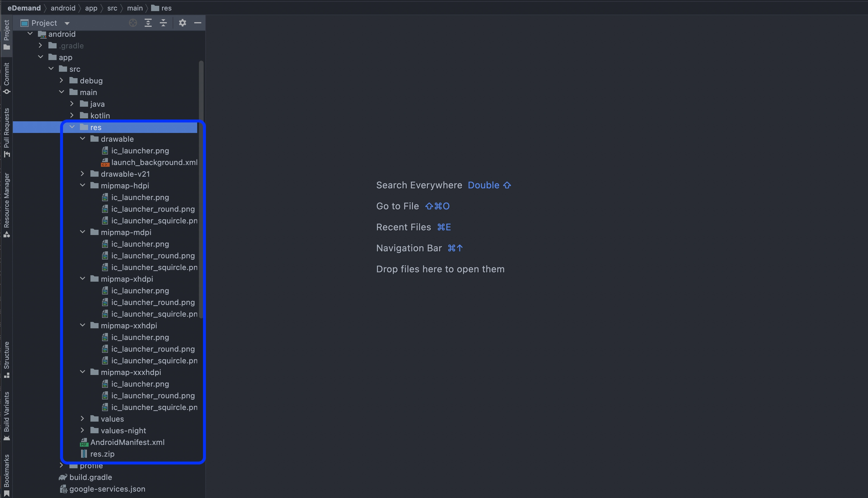The width and height of the screenshot is (868, 498).
Task: Click the Expand All icon in Project toolbar
Action: coord(148,23)
